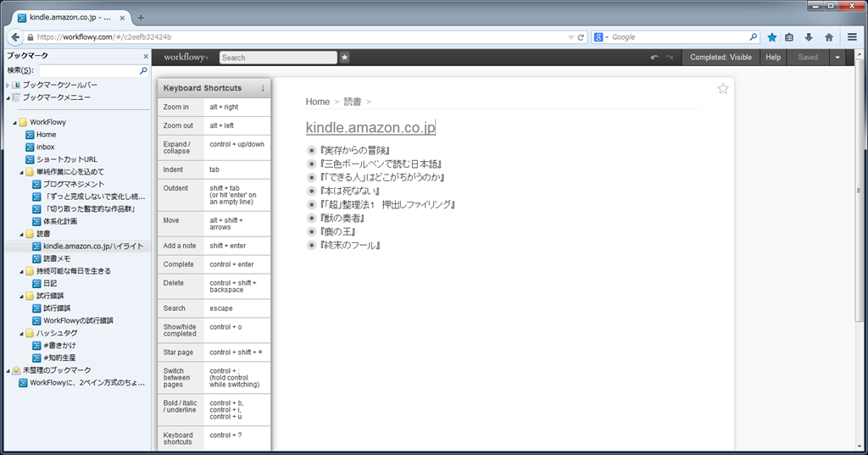Click bullet of 『鹿の王』
Screen dimensions: 868x455
(x=311, y=231)
